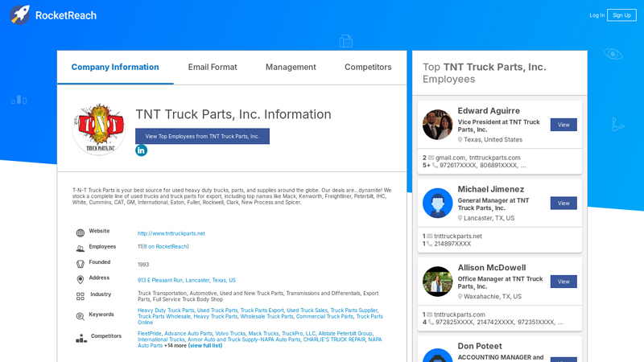View Allison McDowell's profile
This screenshot has width=644, height=362.
(x=563, y=282)
